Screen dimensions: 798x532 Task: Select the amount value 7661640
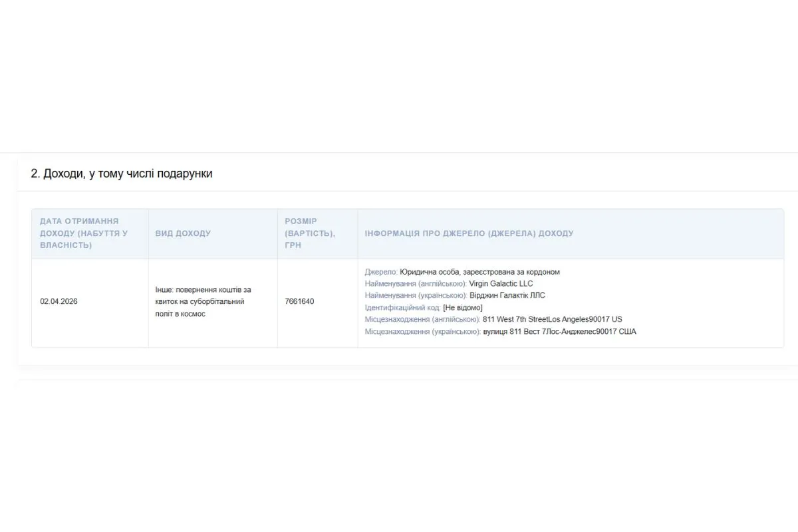point(299,301)
